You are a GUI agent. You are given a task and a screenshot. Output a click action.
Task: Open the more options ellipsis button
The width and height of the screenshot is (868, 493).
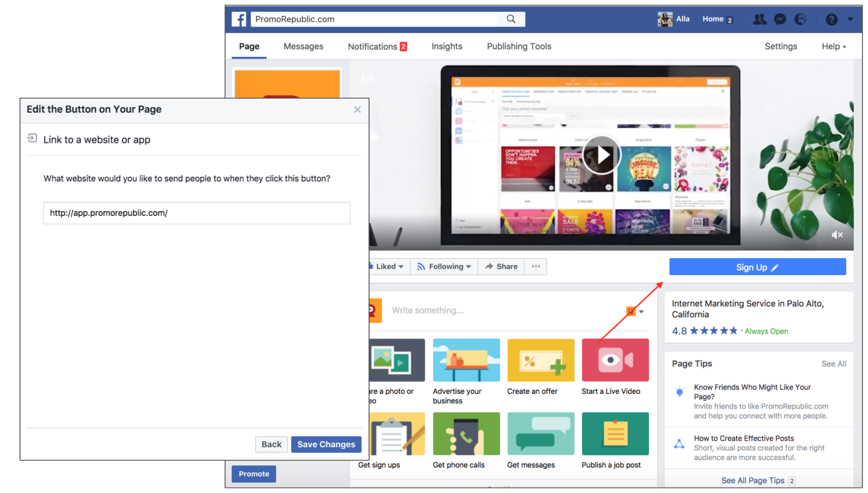coord(536,267)
